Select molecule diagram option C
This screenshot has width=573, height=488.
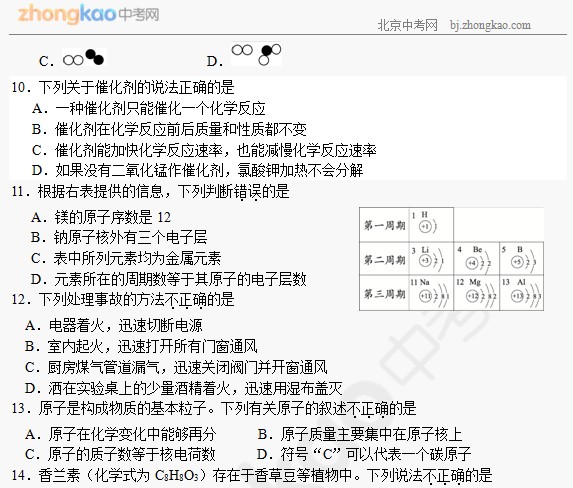pyautogui.click(x=73, y=58)
